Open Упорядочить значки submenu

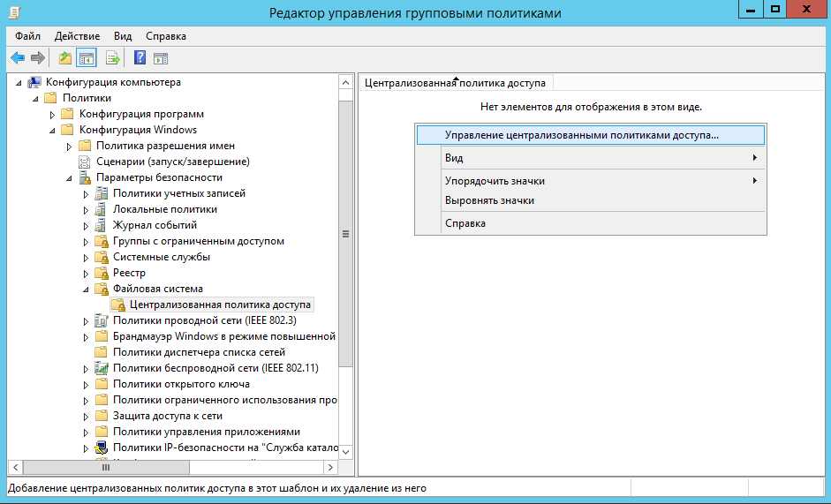coord(591,181)
